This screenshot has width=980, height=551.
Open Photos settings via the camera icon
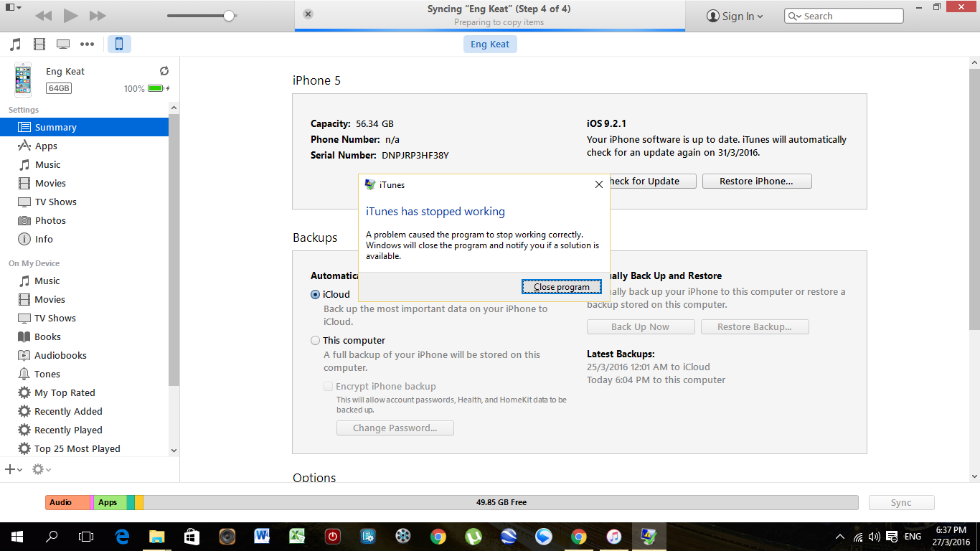coord(24,220)
